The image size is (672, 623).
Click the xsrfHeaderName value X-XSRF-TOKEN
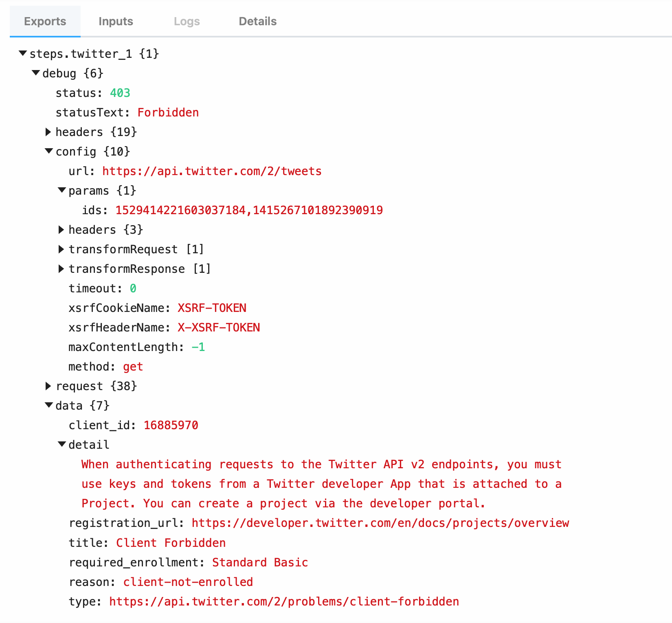coord(219,327)
